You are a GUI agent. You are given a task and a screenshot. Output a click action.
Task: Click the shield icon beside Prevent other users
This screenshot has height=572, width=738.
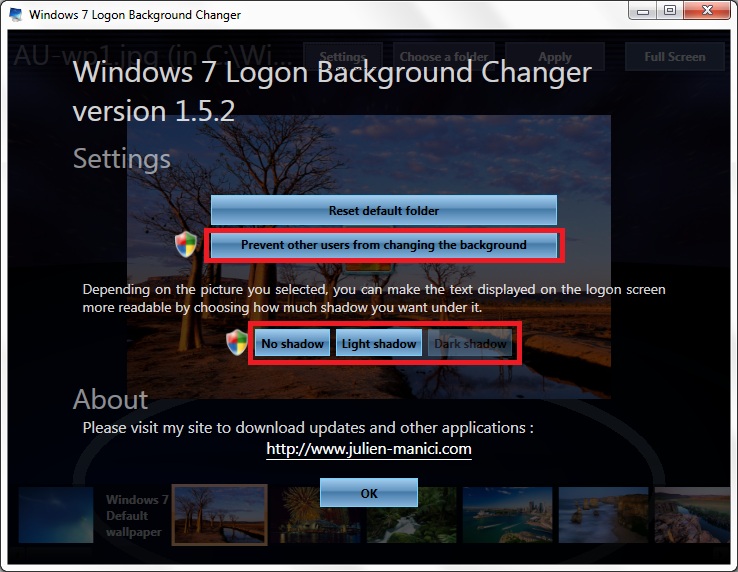tap(186, 244)
